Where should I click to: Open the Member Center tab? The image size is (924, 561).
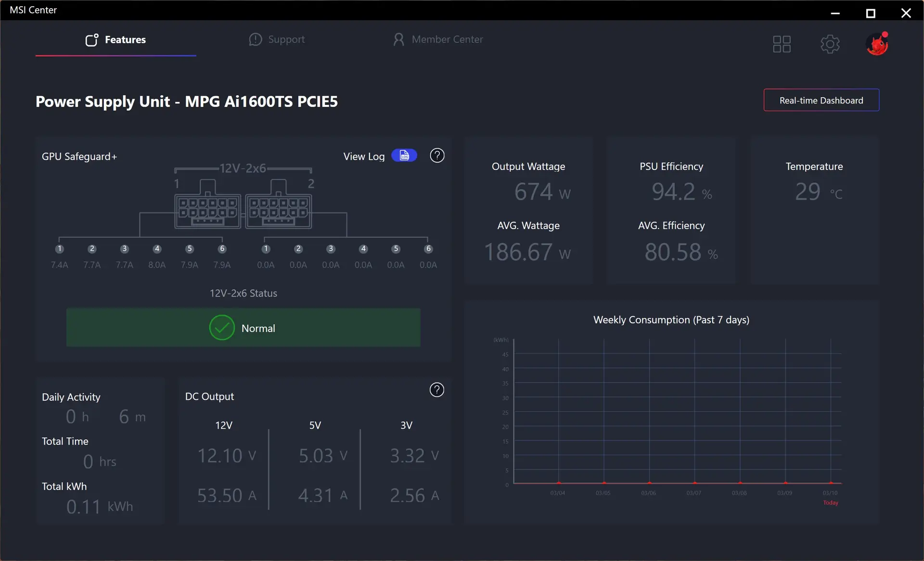[438, 39]
